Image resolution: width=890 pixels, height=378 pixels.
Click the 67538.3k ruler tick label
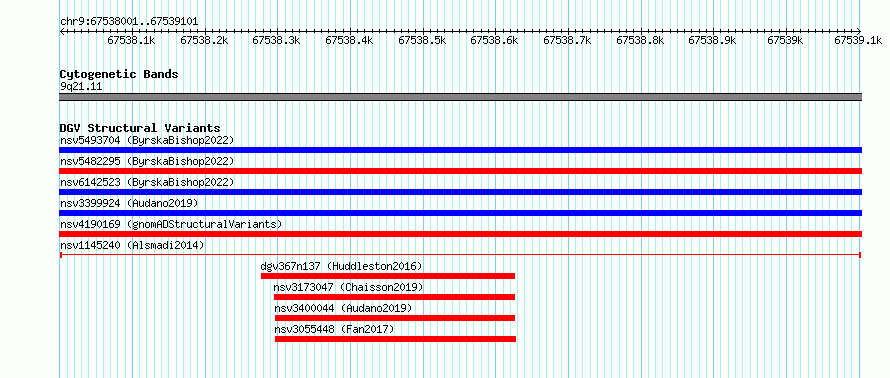pyautogui.click(x=276, y=40)
